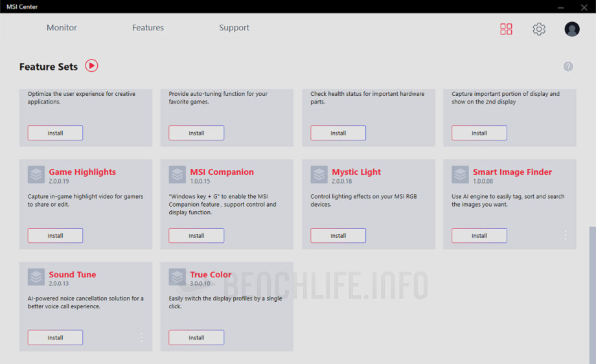Install the hardware health check feature
Viewport: 596px width, 364px height.
pos(338,133)
